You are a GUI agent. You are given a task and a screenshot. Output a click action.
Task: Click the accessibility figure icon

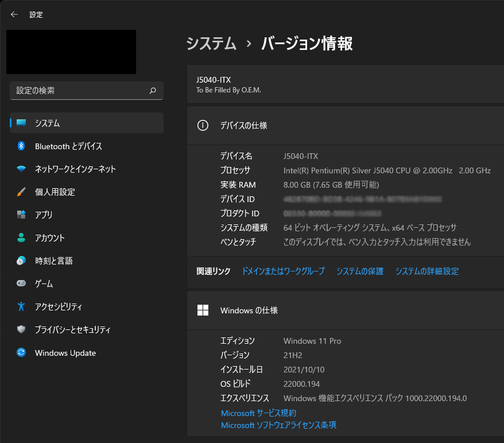pyautogui.click(x=21, y=306)
